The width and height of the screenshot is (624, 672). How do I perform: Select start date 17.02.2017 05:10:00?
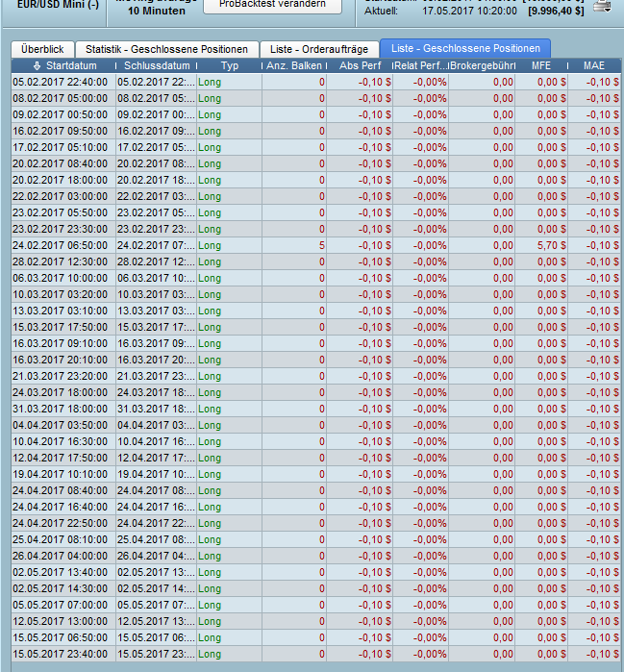coord(60,147)
